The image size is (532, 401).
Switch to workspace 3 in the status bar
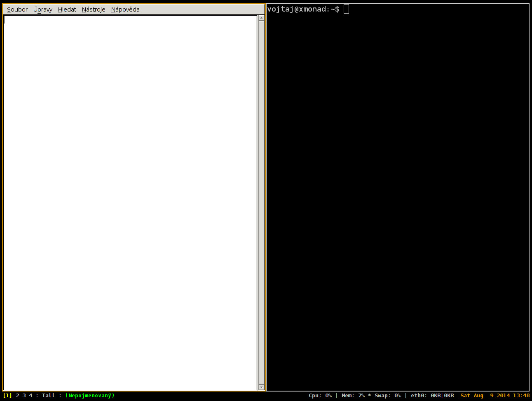pyautogui.click(x=24, y=396)
